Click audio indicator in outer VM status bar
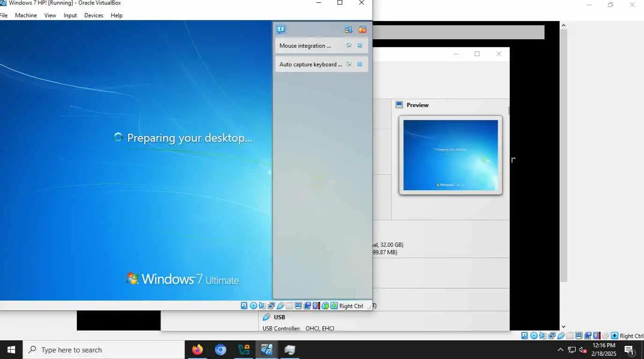 click(542, 336)
